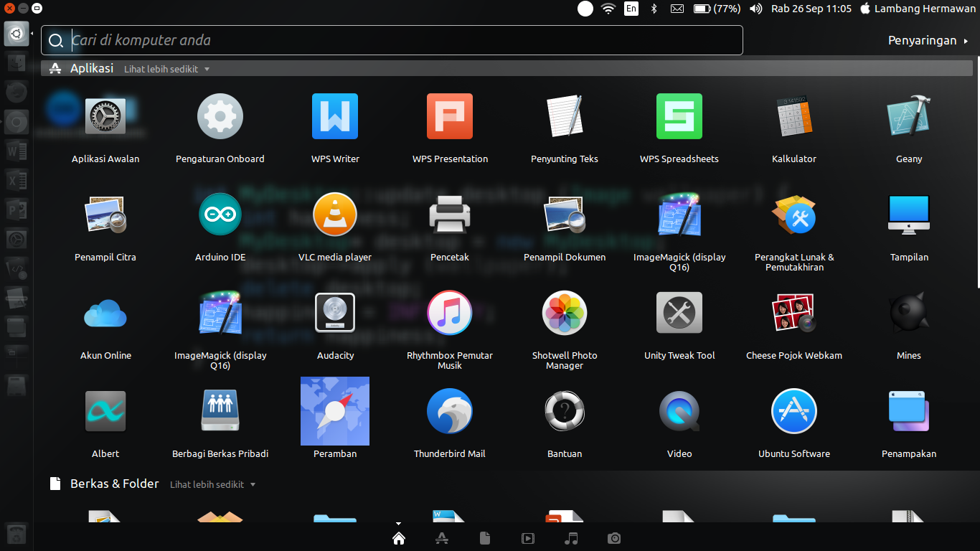Screen dimensions: 980x551
Task: Launch the Kalkulator app
Action: coord(794,116)
